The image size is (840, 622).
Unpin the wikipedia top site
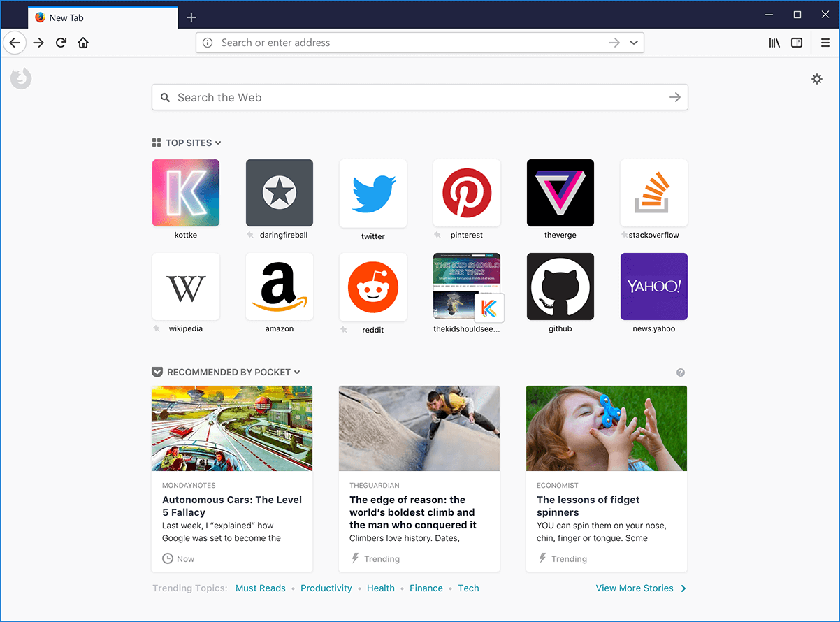[x=157, y=329]
